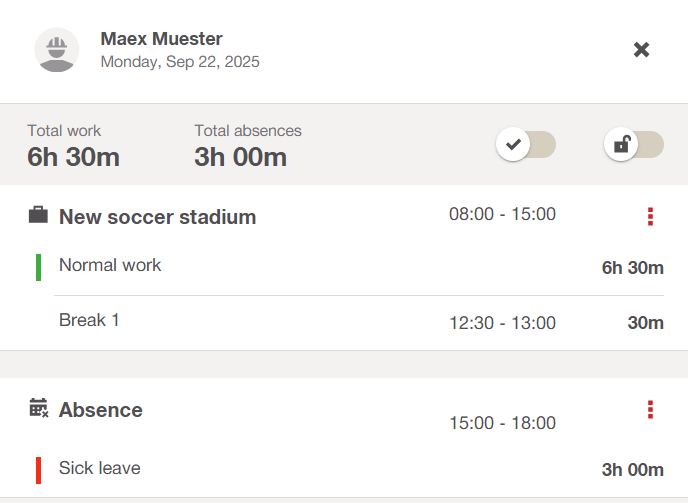
Task: Select the New soccer stadium heading
Action: click(157, 217)
